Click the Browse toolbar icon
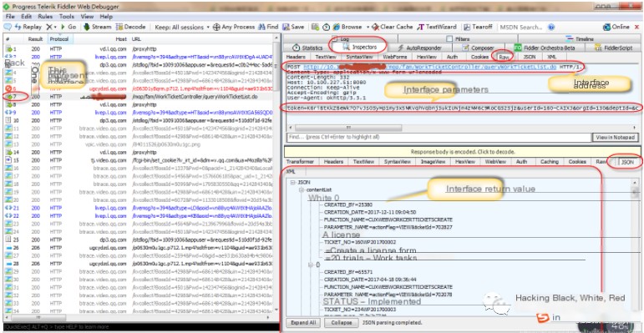Image resolution: width=644 pixels, height=333 pixels. [x=337, y=27]
